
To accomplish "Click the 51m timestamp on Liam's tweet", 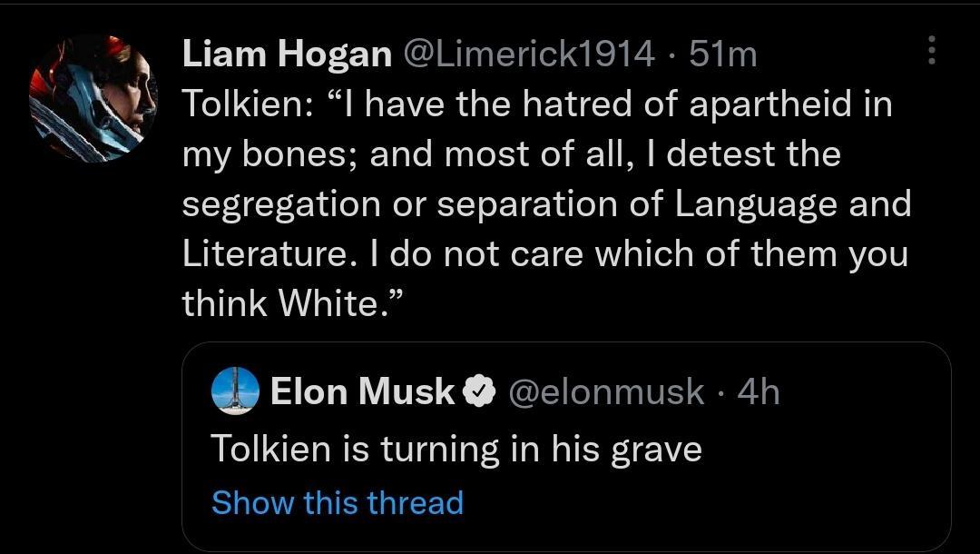I will point(724,53).
